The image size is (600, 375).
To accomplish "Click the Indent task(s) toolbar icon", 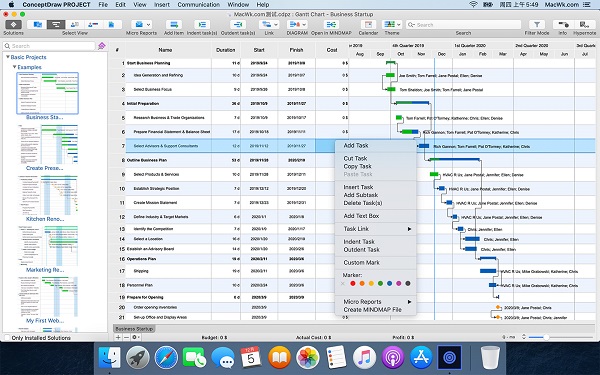I will [202, 24].
